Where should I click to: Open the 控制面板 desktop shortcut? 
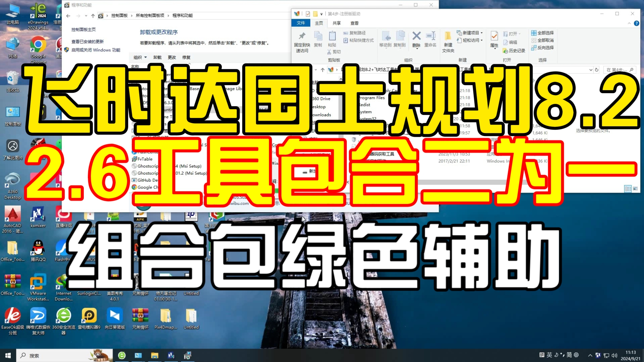(x=13, y=116)
